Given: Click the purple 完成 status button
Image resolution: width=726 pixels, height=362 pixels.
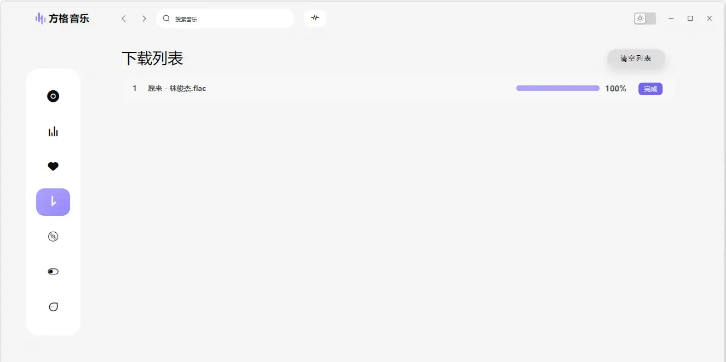Looking at the screenshot, I should pos(651,89).
